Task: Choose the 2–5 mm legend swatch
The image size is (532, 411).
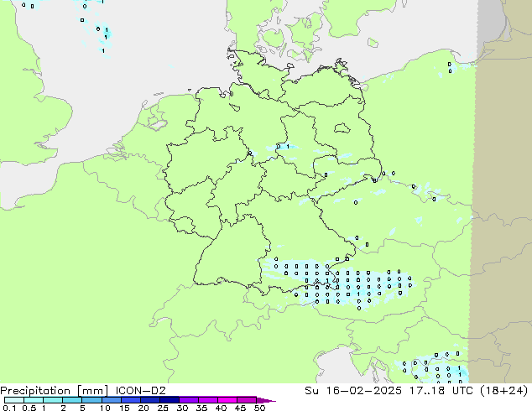Action: click(72, 400)
